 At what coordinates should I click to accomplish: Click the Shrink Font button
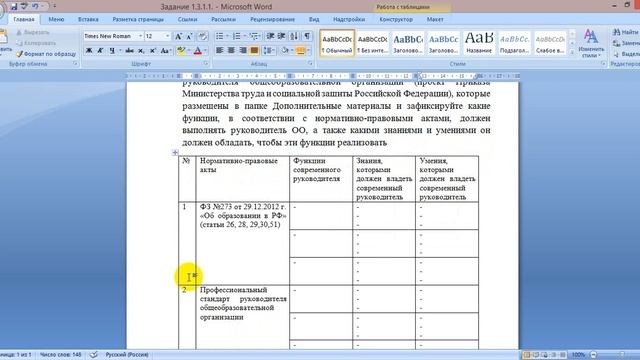189,36
